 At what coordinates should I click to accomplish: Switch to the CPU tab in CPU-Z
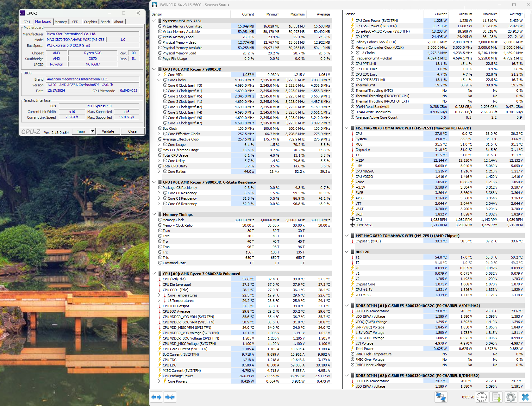pyautogui.click(x=27, y=22)
